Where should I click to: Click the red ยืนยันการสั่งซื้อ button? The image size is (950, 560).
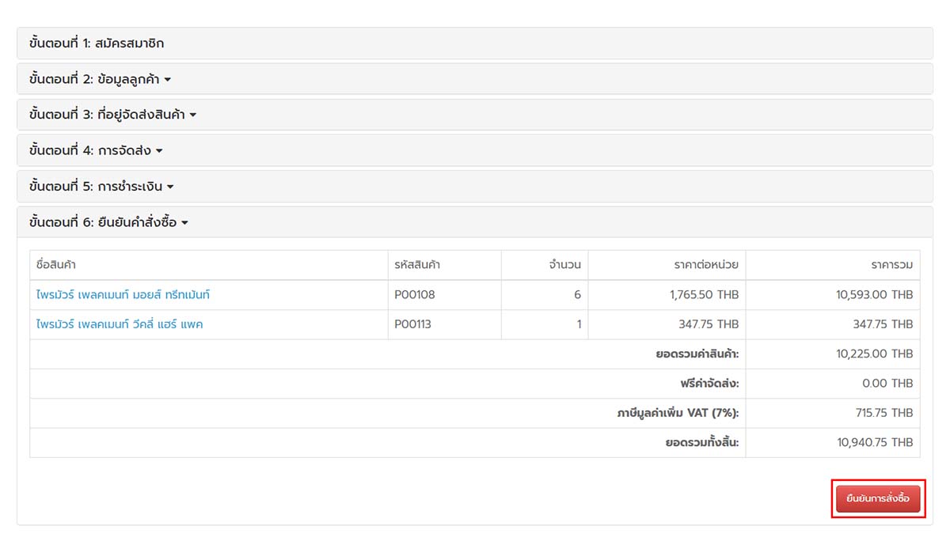point(878,499)
